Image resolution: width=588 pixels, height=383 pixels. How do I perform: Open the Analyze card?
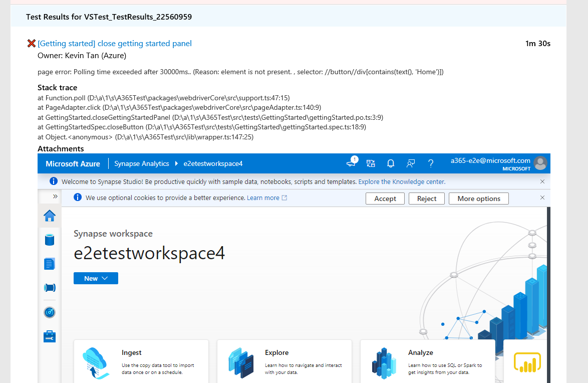pyautogui.click(x=428, y=361)
